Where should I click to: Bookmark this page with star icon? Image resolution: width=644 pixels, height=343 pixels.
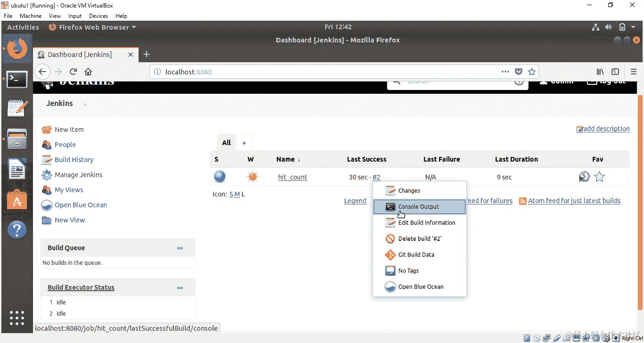[x=532, y=72]
